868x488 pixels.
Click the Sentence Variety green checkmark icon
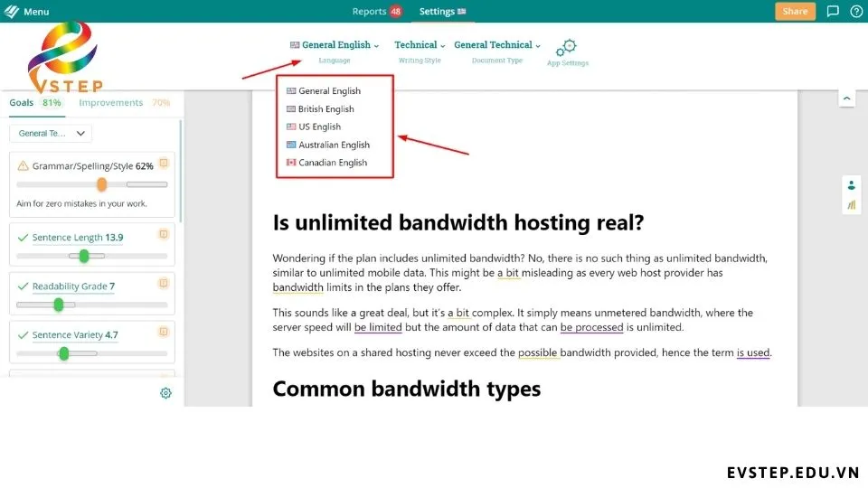tap(23, 334)
